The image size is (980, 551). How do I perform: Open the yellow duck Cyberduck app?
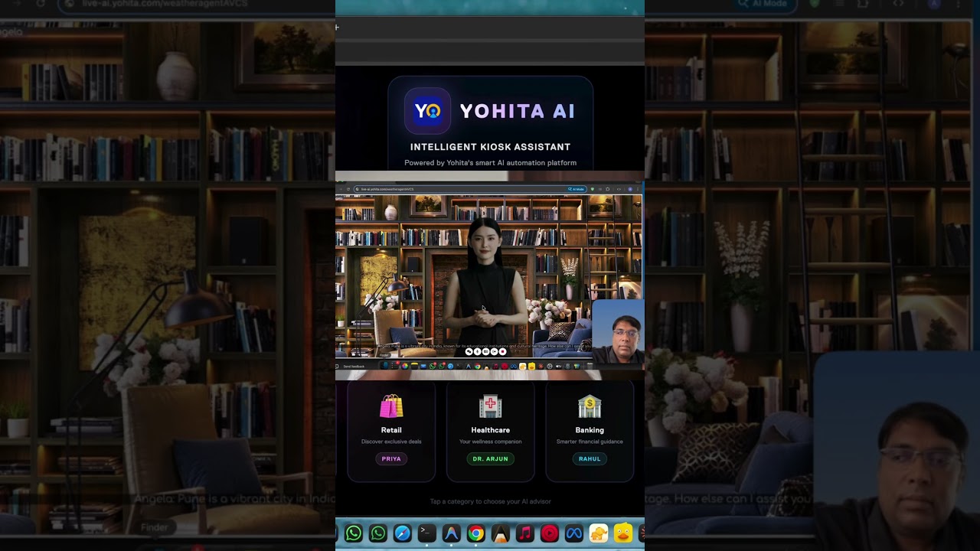click(x=623, y=533)
